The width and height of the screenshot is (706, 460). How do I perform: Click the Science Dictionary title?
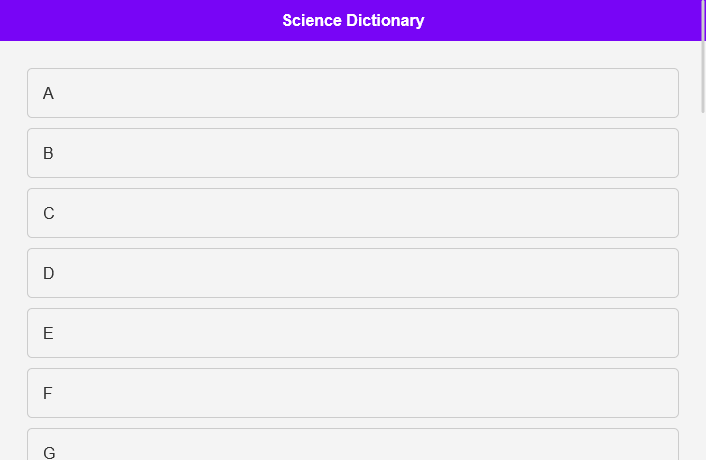(353, 20)
